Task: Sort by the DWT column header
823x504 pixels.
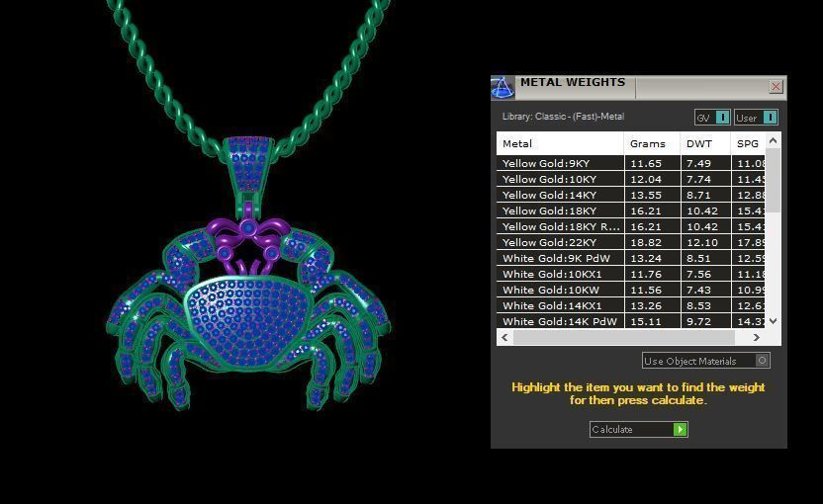Action: pos(706,143)
